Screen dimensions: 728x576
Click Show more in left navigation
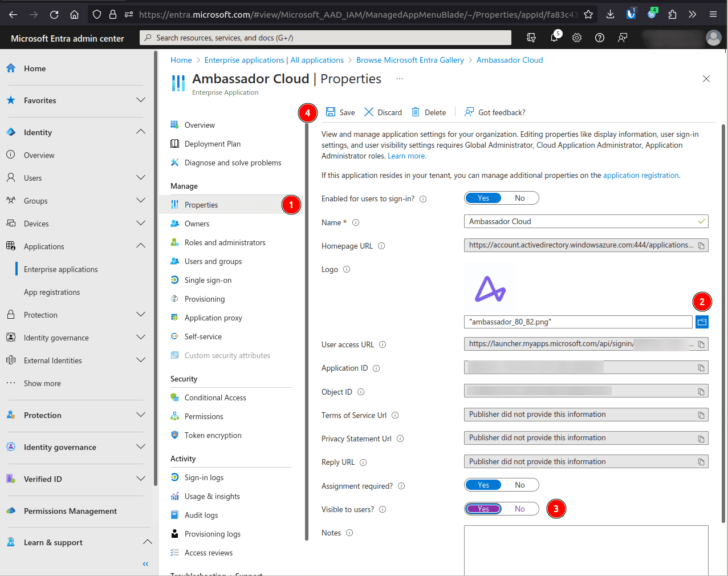tap(42, 383)
